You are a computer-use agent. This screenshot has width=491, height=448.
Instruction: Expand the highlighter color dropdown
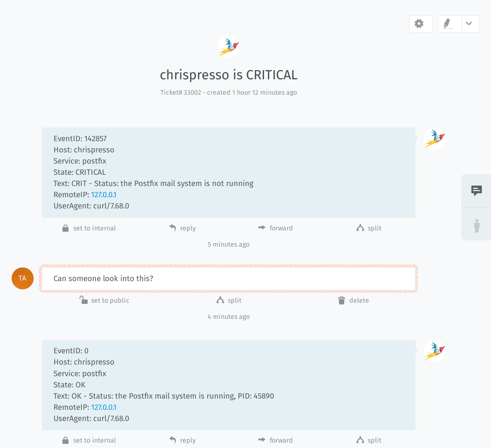470,24
